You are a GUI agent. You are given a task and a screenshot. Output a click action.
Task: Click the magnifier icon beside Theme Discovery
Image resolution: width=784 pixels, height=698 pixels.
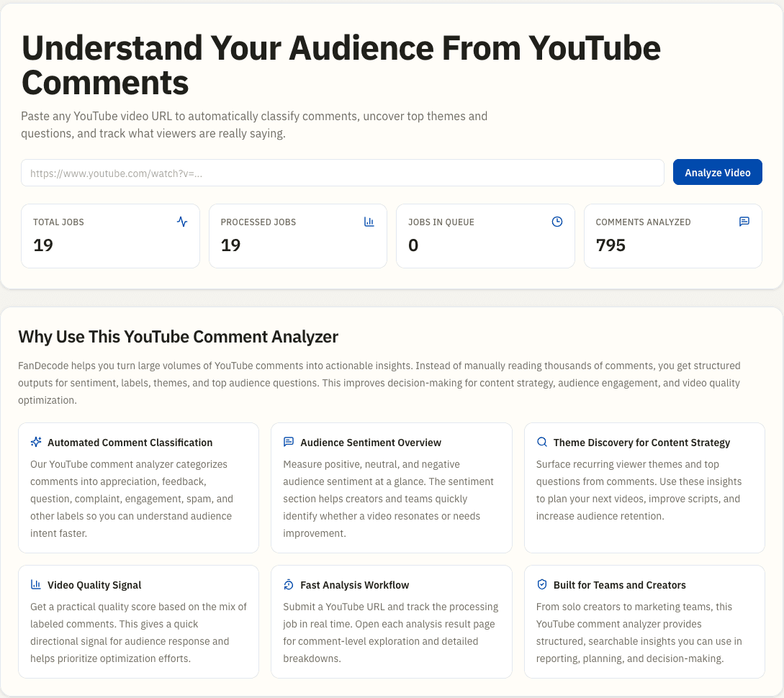tap(542, 443)
